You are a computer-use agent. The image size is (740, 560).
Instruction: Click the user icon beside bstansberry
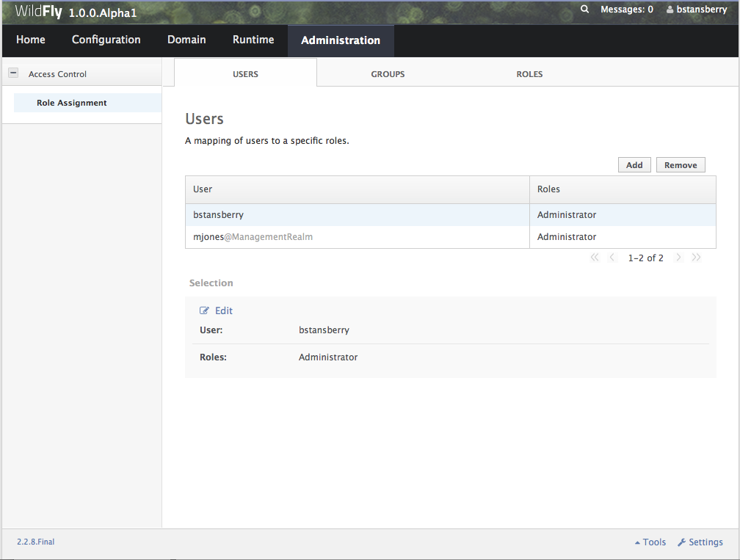(670, 10)
